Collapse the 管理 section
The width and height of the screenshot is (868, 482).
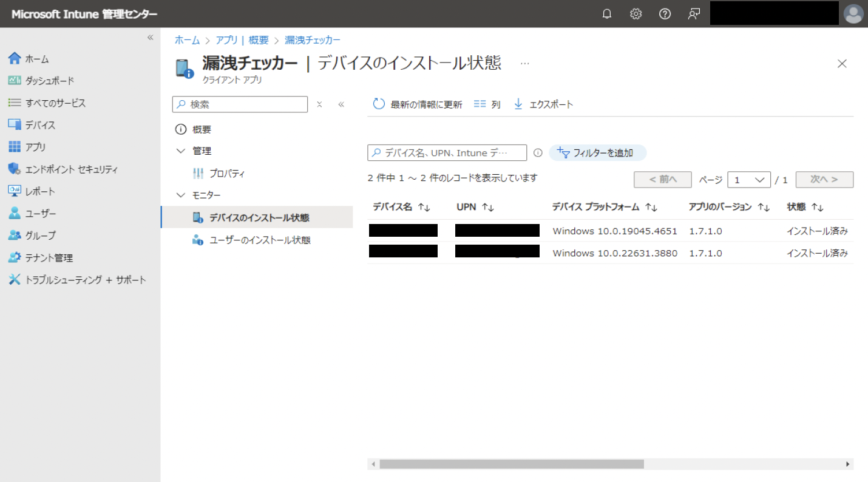pos(180,151)
